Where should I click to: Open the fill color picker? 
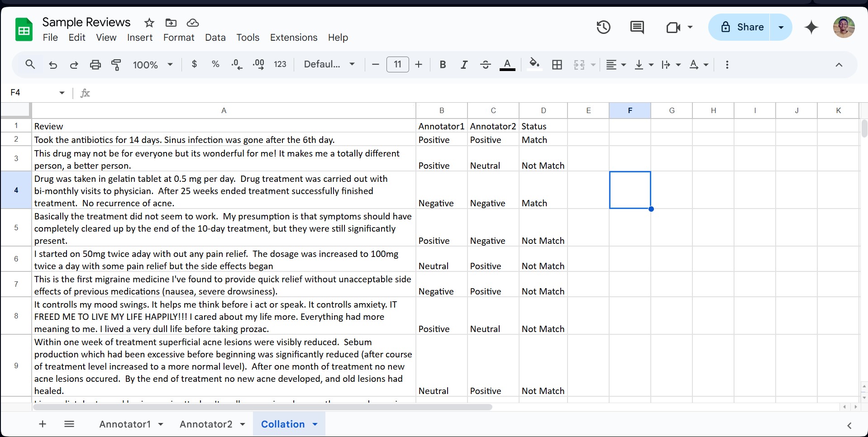pos(534,65)
